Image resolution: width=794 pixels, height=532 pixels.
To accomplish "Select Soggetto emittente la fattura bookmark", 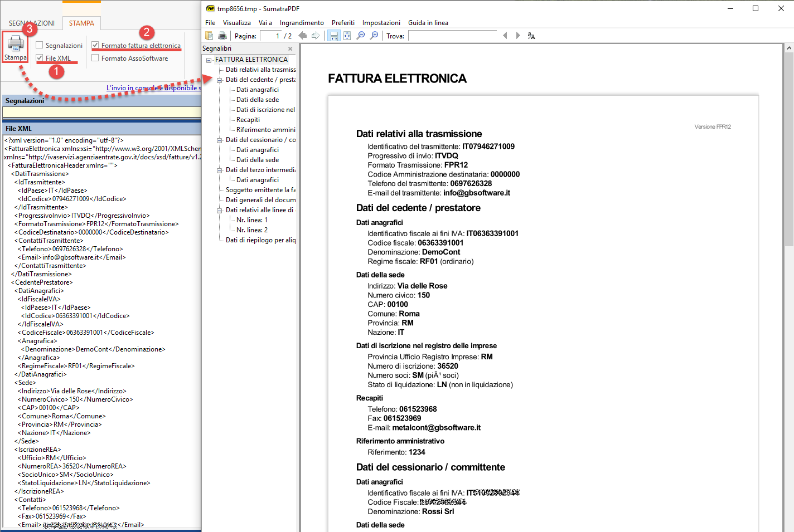I will pos(260,190).
